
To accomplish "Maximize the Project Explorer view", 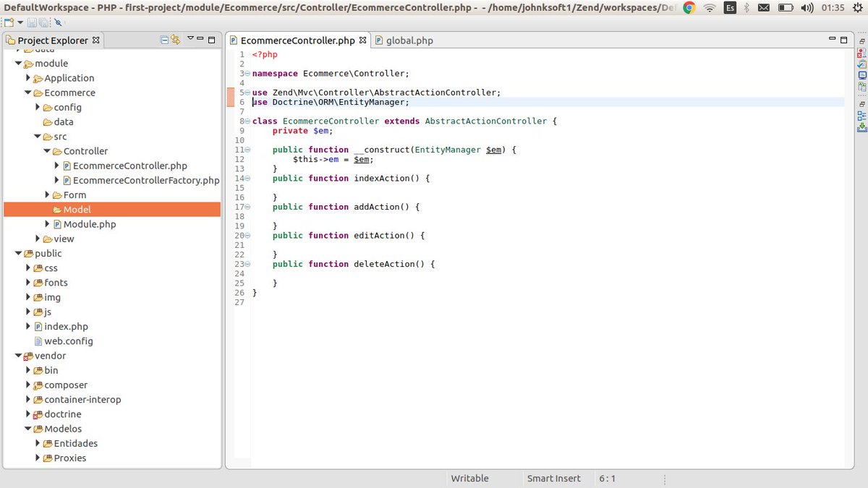I will pyautogui.click(x=212, y=40).
